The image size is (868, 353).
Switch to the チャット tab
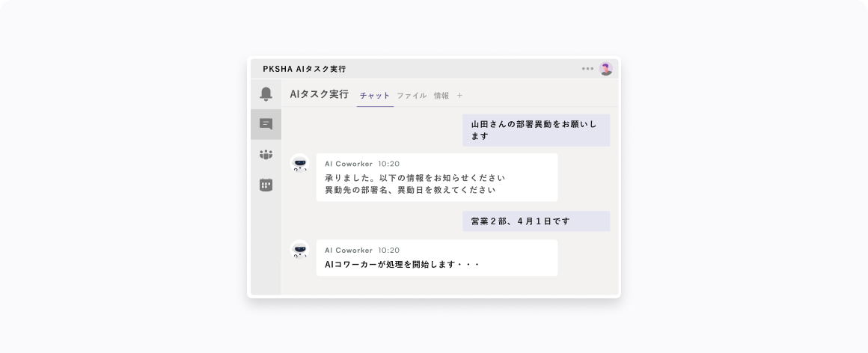click(x=375, y=96)
